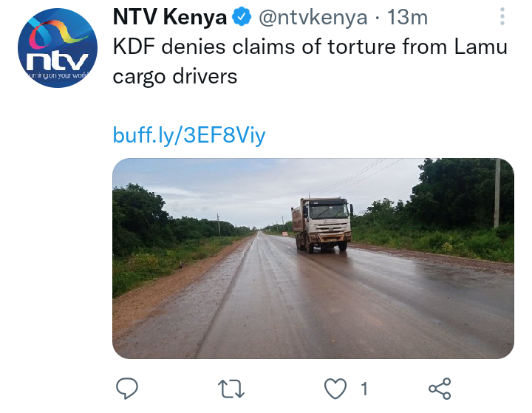Viewport: 532px width, 413px height.
Task: Click the share icon
Action: [x=440, y=389]
